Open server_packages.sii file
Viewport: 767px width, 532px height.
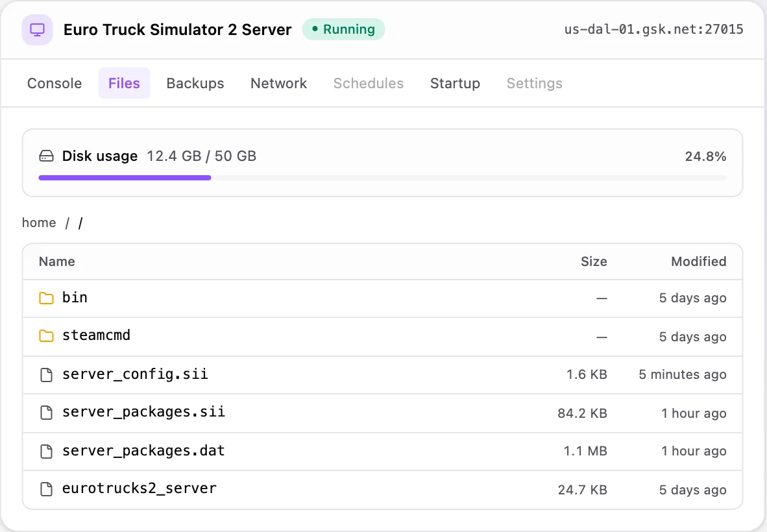click(144, 412)
